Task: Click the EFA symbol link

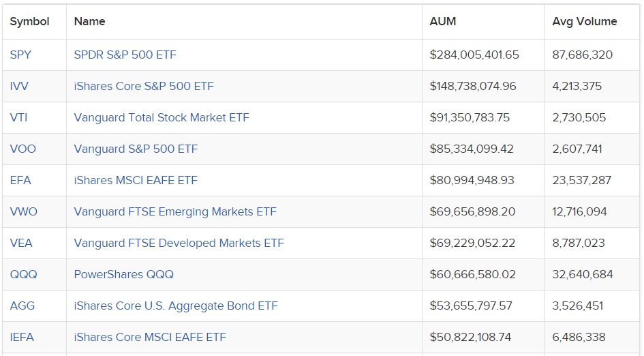Action: pyautogui.click(x=20, y=180)
